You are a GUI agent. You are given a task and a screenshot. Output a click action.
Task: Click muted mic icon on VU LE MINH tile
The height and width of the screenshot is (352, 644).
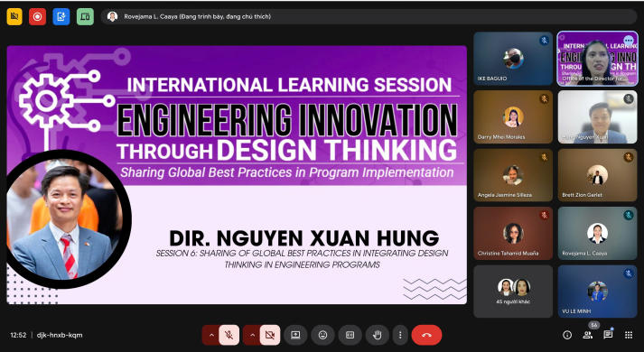pyautogui.click(x=629, y=273)
